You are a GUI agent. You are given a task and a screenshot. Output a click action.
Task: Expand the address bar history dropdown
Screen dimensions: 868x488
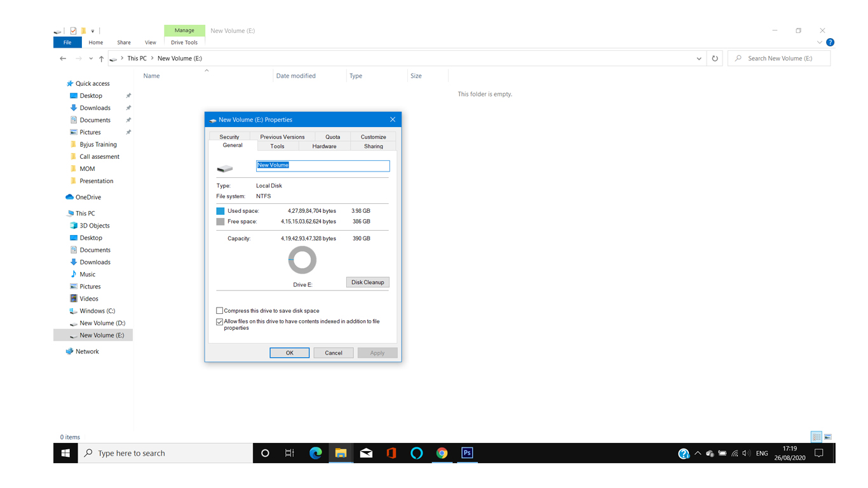coord(699,58)
